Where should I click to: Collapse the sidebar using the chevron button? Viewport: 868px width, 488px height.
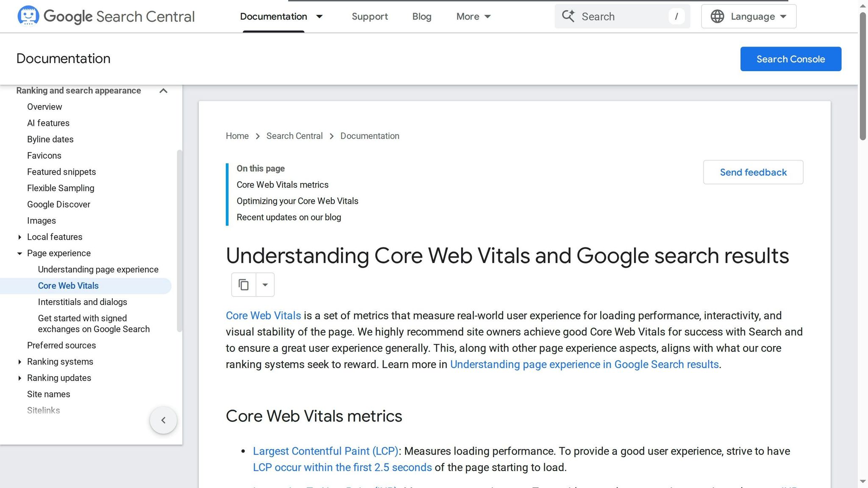pyautogui.click(x=163, y=420)
